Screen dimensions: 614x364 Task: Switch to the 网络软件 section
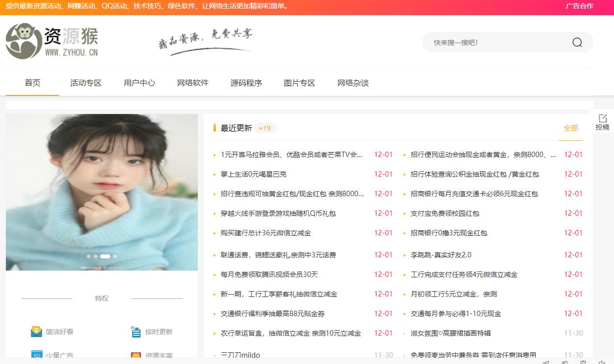point(192,83)
